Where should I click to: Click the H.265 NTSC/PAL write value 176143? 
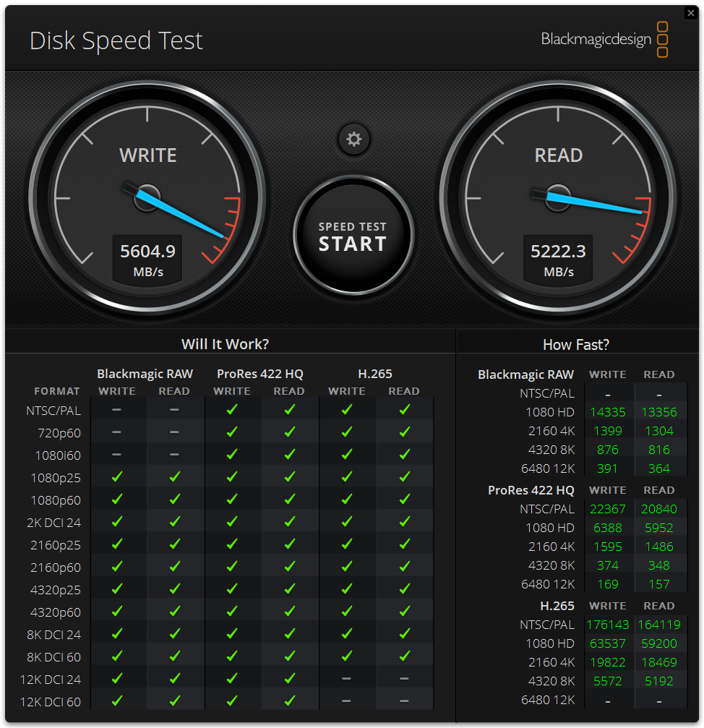607,625
